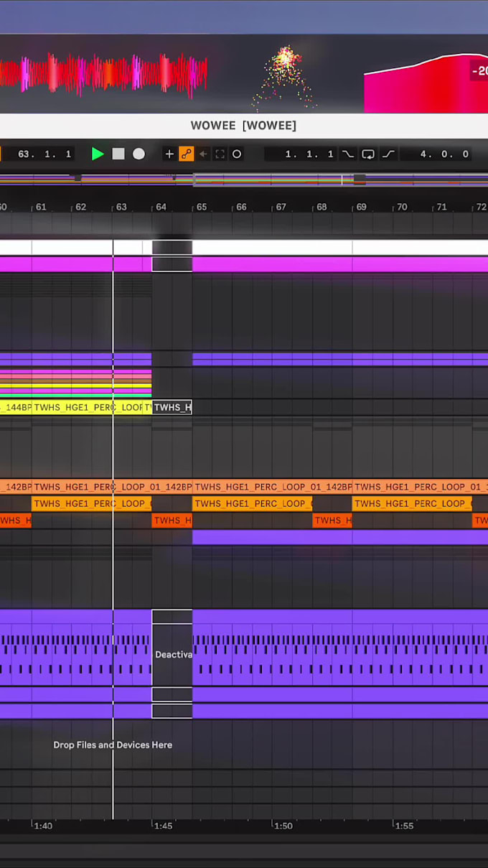Screen dimensions: 488x868
Task: Click bar 64 in the beat ruler
Action: click(161, 207)
